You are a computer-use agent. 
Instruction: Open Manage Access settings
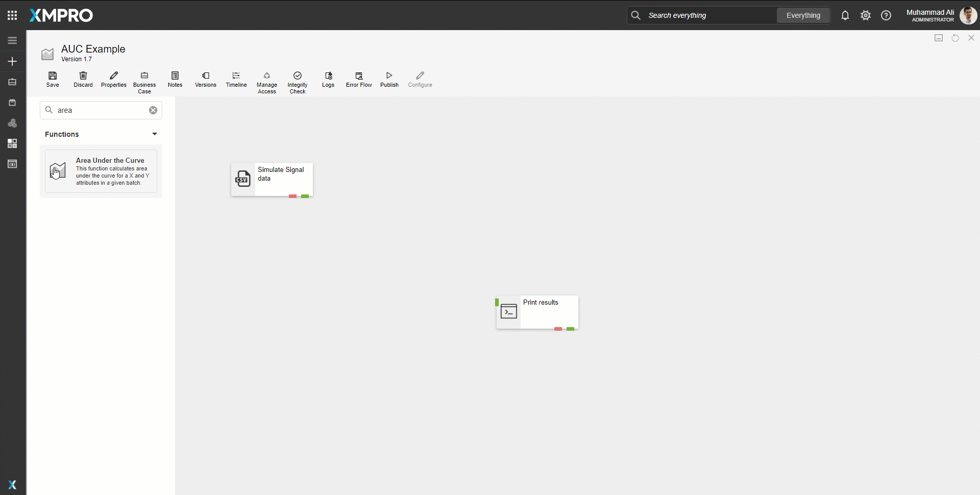tap(267, 82)
